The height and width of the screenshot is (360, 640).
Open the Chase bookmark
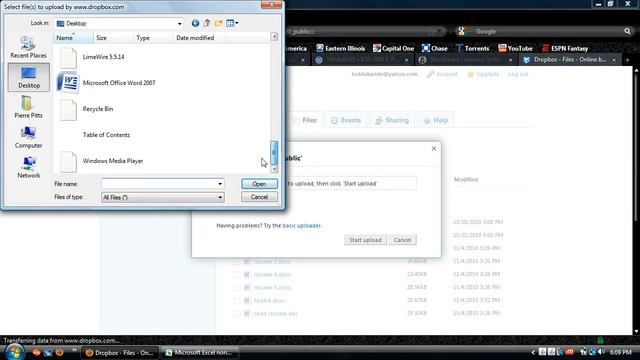coord(435,48)
